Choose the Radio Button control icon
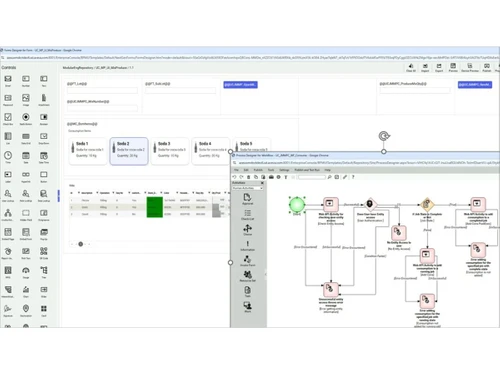The height and width of the screenshot is (375, 500). coord(26,117)
